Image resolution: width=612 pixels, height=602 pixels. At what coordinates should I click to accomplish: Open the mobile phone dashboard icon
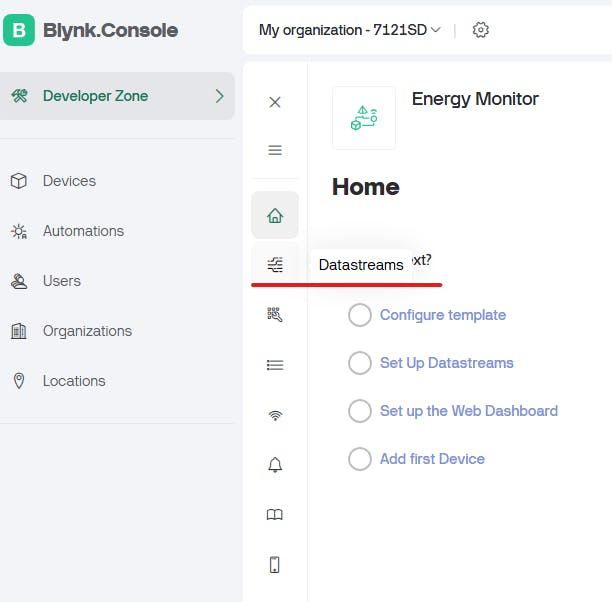(275, 565)
